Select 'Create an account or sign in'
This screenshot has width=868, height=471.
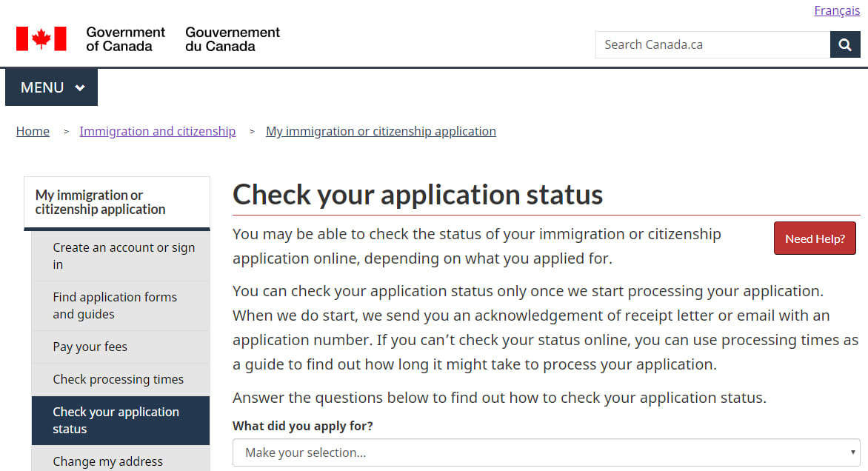[121, 255]
